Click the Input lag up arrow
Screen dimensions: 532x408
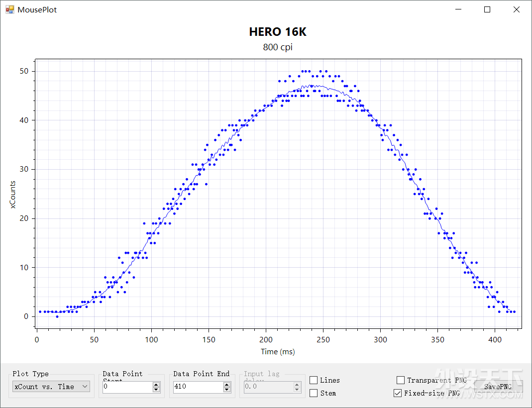(297, 385)
